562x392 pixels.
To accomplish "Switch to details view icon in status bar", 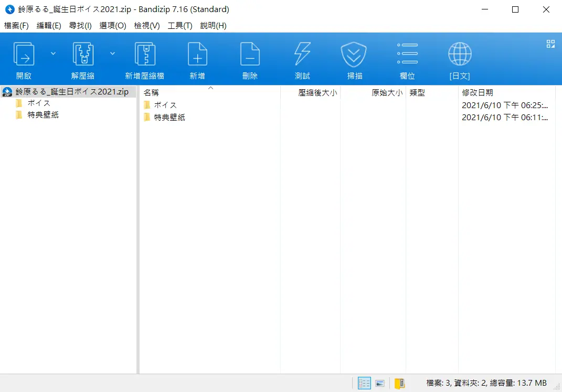I will 364,383.
